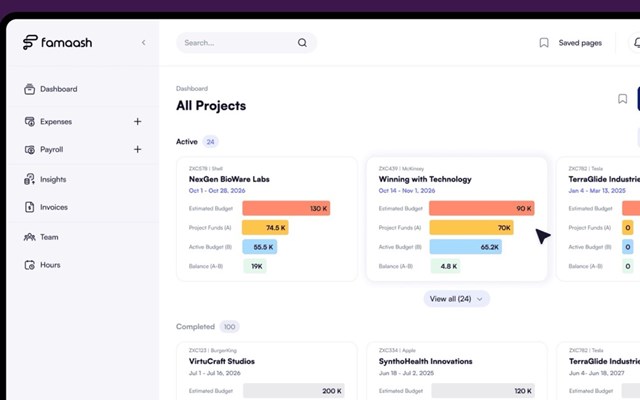This screenshot has width=640, height=400.
Task: Click NexGen's 19K balance value
Action: [x=255, y=266]
